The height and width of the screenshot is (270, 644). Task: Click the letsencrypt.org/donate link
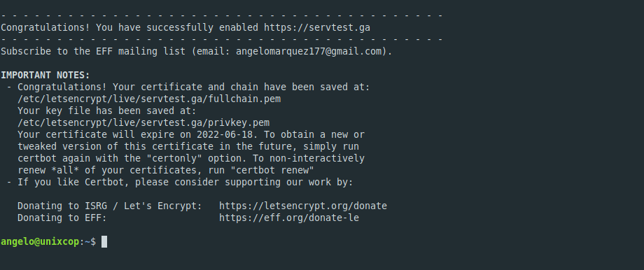(302, 206)
